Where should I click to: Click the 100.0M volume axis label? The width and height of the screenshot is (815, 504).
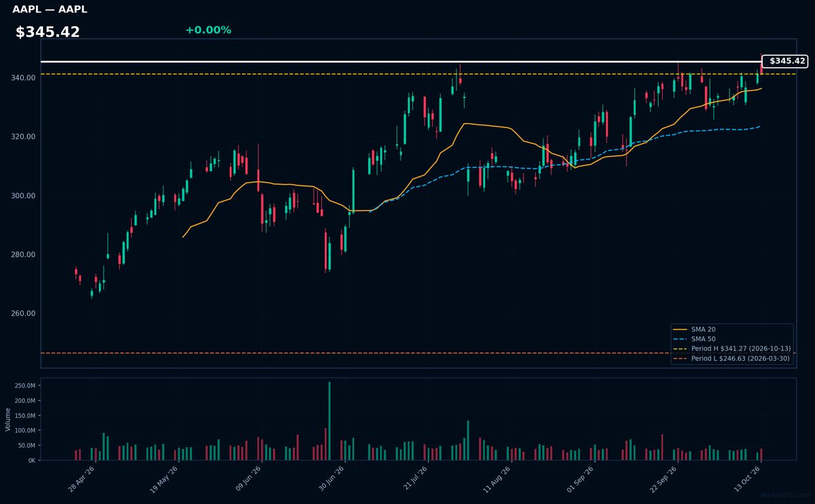click(25, 431)
